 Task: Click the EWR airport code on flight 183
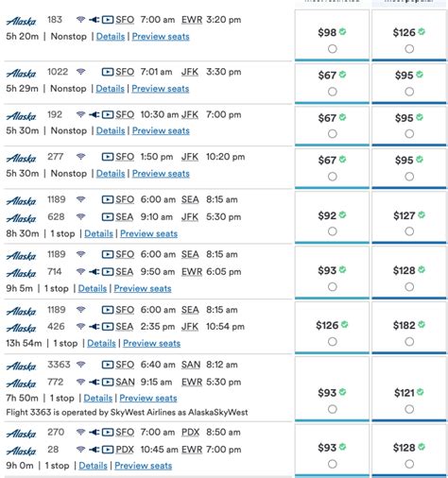tap(192, 20)
